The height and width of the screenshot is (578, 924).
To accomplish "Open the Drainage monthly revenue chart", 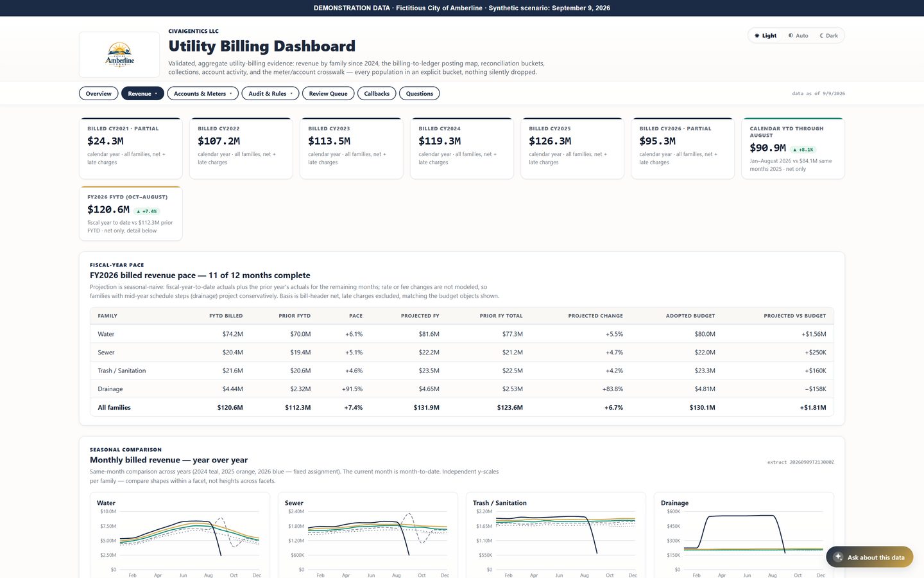I will pyautogui.click(x=744, y=536).
